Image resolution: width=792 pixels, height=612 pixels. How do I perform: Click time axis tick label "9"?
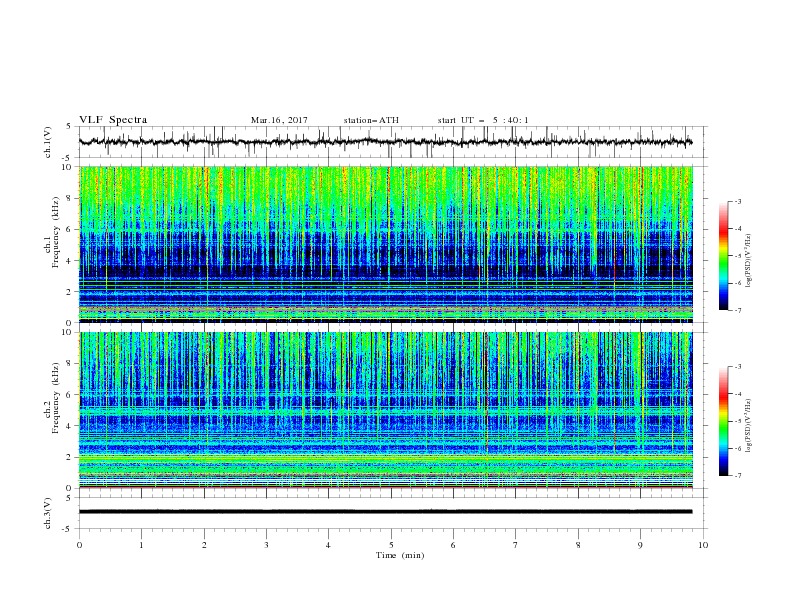click(640, 545)
